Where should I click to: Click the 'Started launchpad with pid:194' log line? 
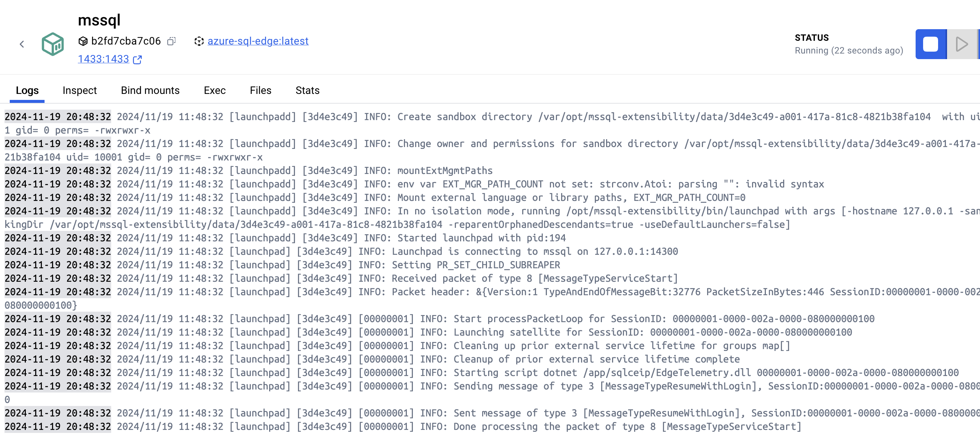coord(481,238)
